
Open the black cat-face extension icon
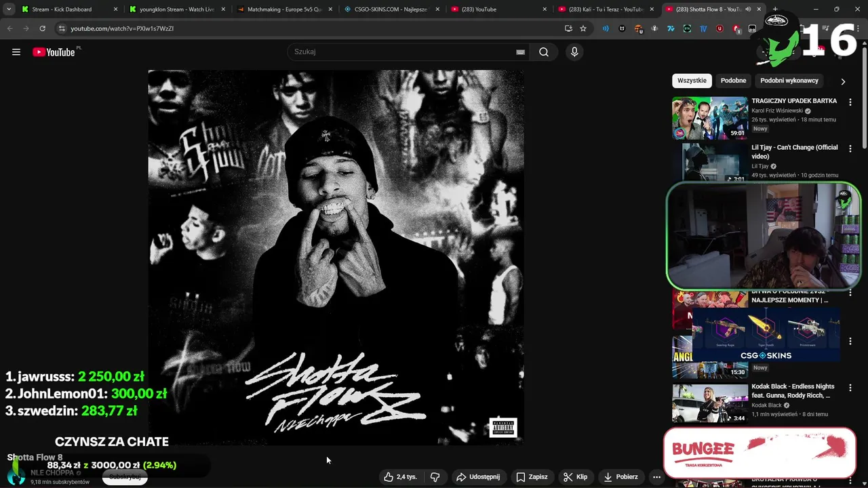click(x=622, y=28)
